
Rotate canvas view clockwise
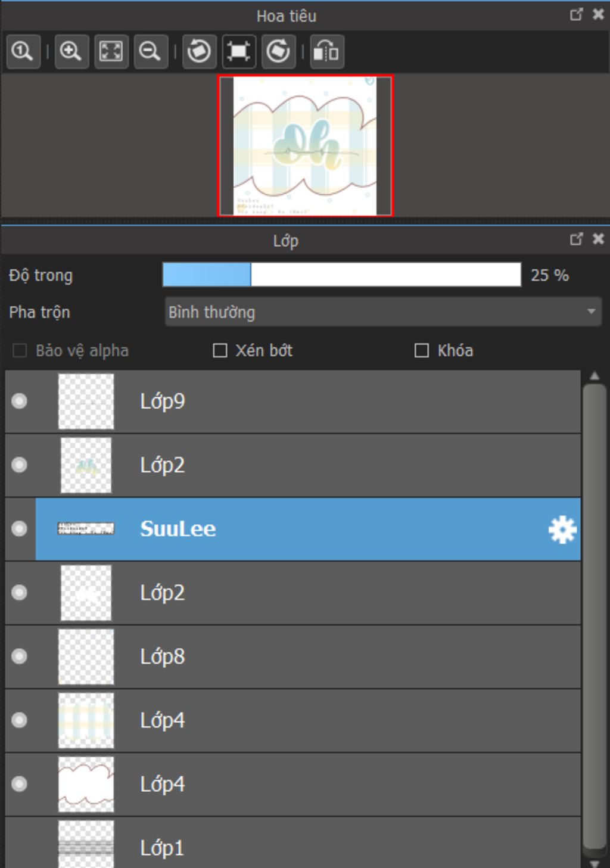point(279,51)
